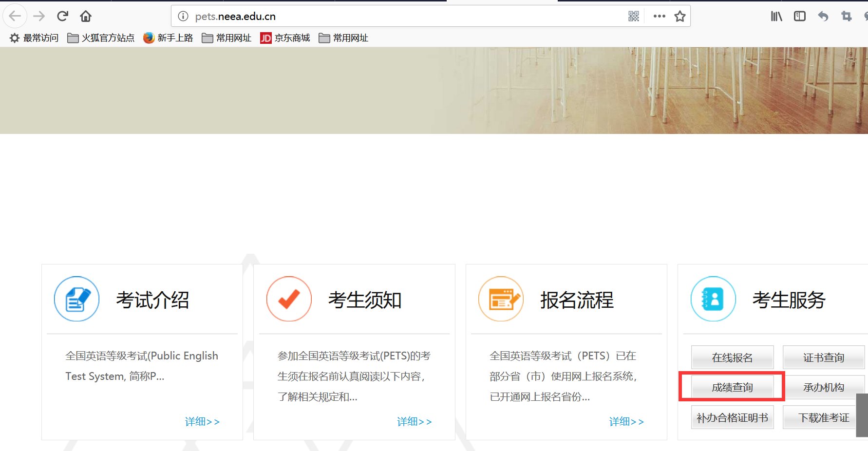Image resolution: width=868 pixels, height=451 pixels.
Task: Bookmark the page with the star toggle
Action: [680, 16]
